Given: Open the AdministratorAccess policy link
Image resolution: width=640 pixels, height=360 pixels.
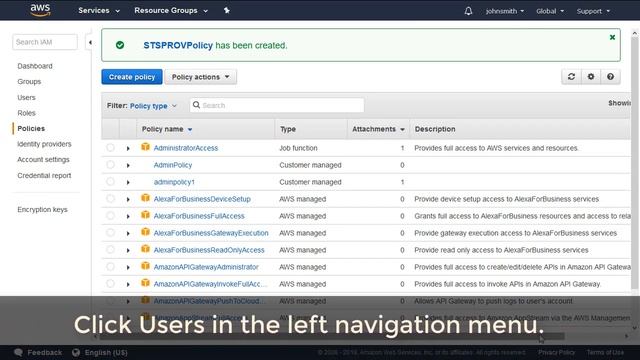Looking at the screenshot, I should click(186, 148).
